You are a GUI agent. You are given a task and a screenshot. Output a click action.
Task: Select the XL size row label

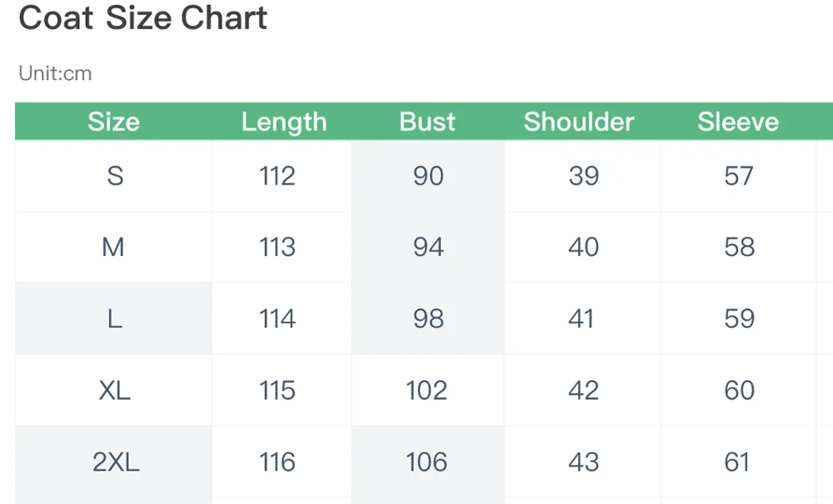pyautogui.click(x=115, y=391)
